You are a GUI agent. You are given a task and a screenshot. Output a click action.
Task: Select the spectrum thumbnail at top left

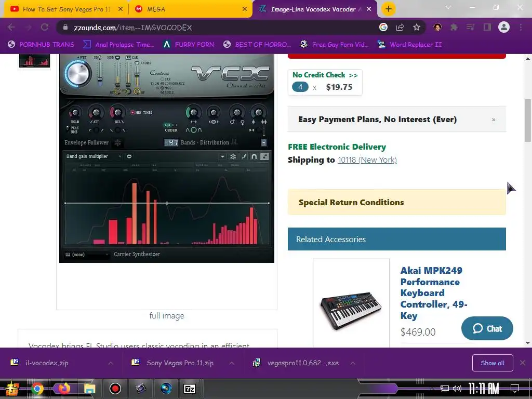34,61
